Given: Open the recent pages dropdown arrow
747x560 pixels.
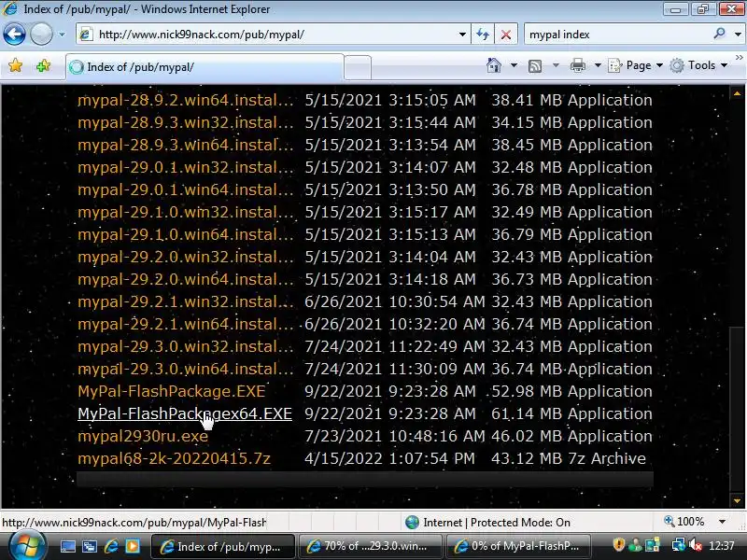Looking at the screenshot, I should pos(62,35).
